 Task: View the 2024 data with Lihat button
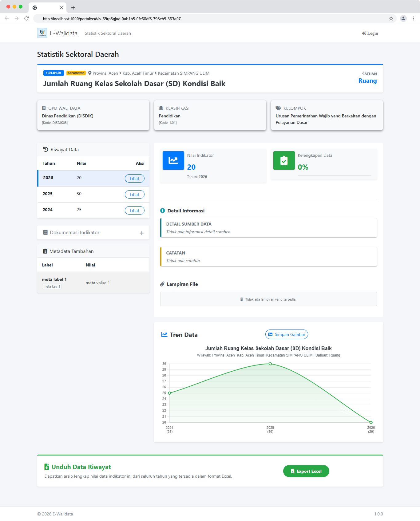pos(134,211)
